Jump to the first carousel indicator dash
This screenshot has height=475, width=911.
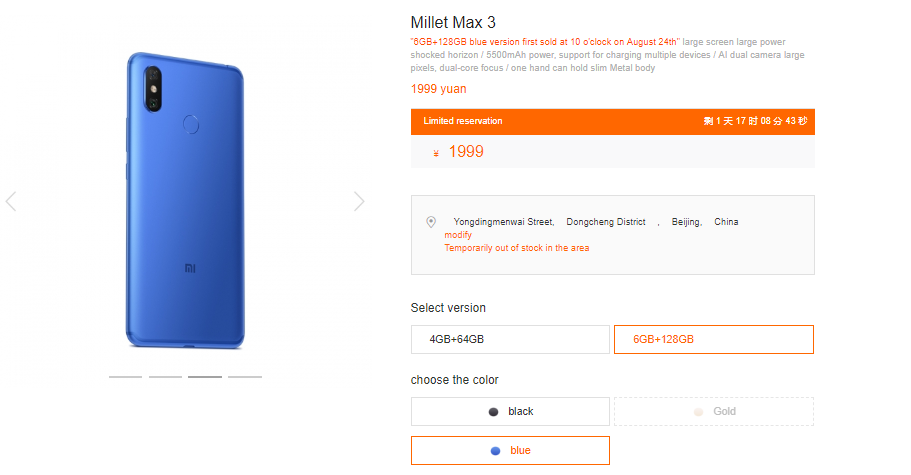pos(125,377)
